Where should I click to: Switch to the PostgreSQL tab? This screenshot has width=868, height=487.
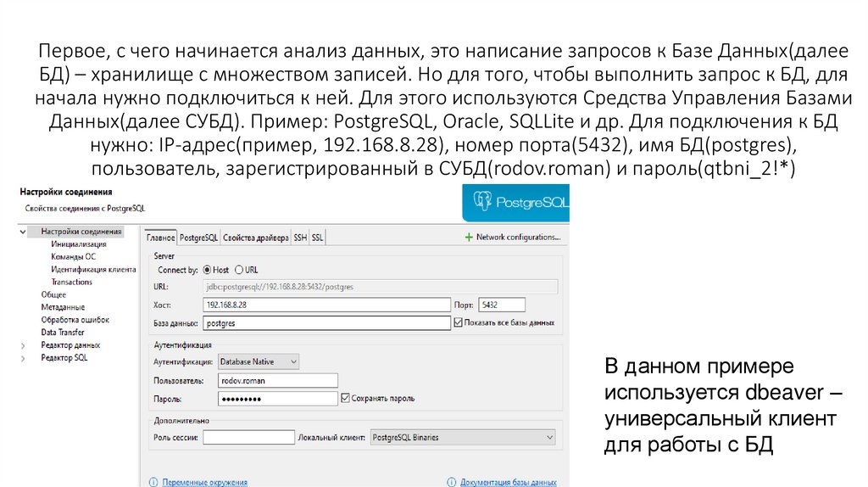198,238
